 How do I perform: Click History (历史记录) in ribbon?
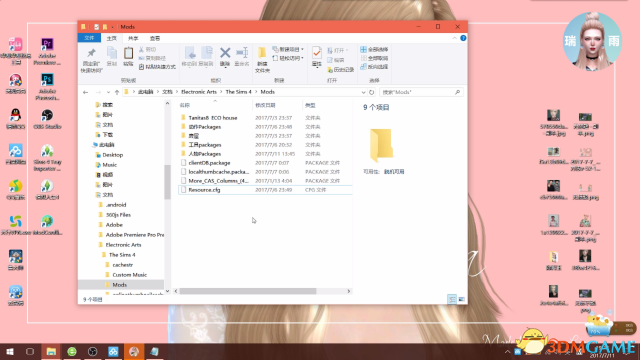(x=340, y=70)
